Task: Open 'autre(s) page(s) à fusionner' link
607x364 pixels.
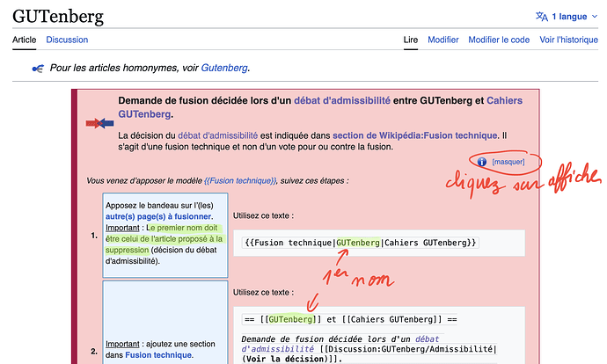Action: coord(158,216)
